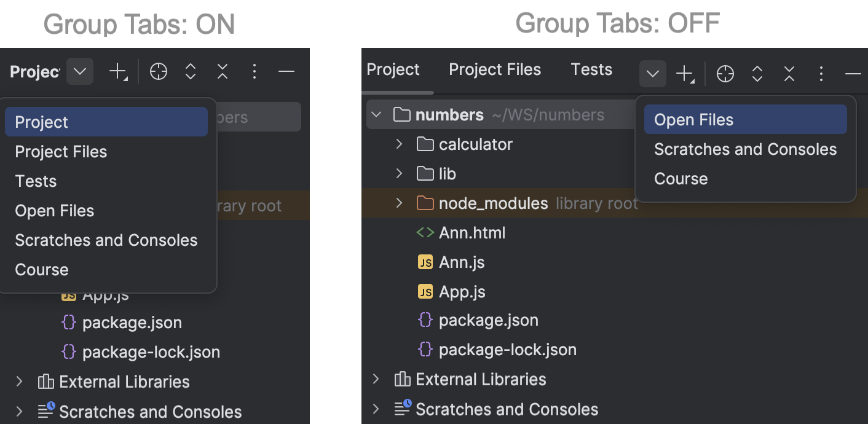Select package-lock.json in the file tree

[507, 349]
